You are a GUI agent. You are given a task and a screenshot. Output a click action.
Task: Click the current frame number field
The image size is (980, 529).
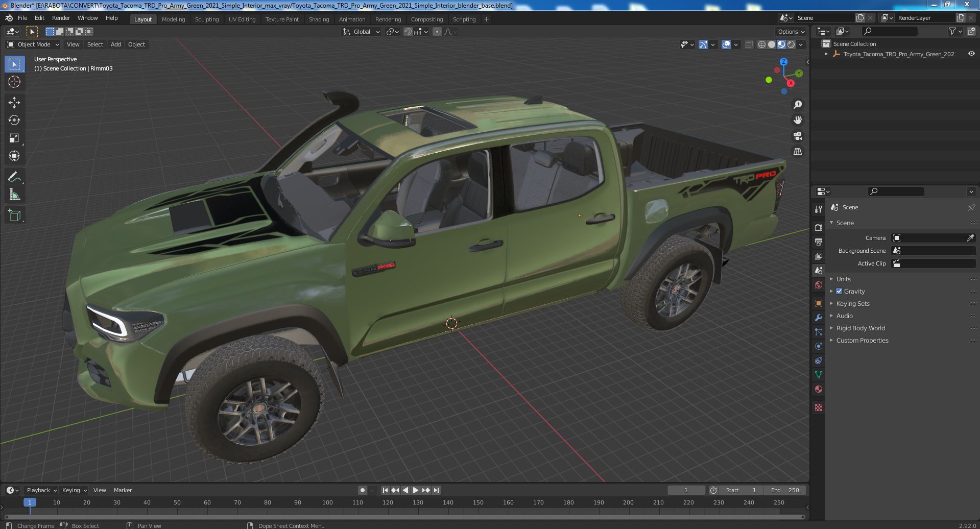pos(686,490)
